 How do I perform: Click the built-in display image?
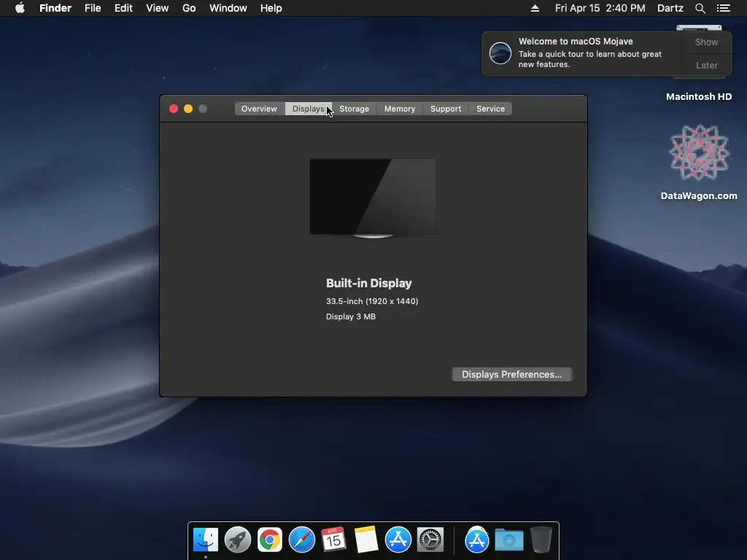[x=373, y=198]
